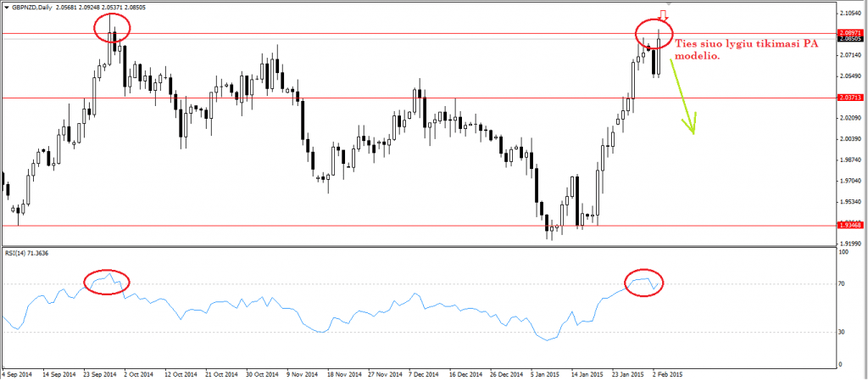868x381 pixels.
Task: Click the RSI scale value 70
Action: (843, 284)
